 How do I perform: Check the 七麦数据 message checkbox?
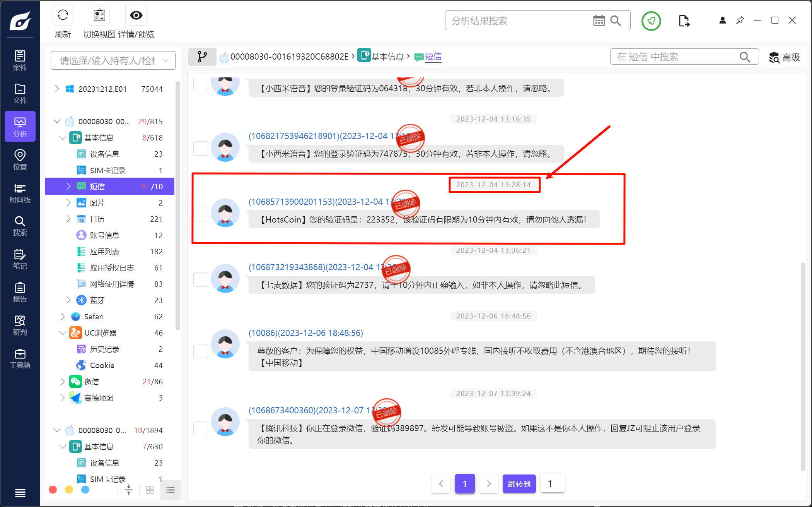[201, 279]
